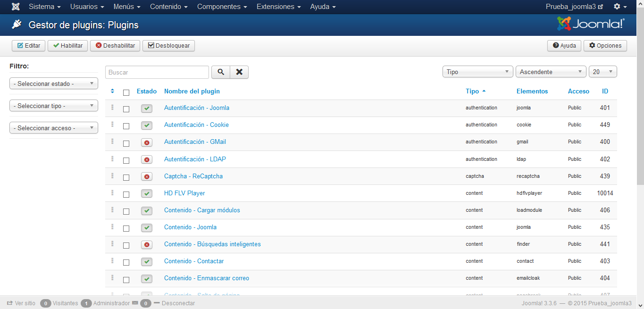644x309 pixels.
Task: Toggle status icon of Autentificación - GMail
Action: (x=147, y=142)
